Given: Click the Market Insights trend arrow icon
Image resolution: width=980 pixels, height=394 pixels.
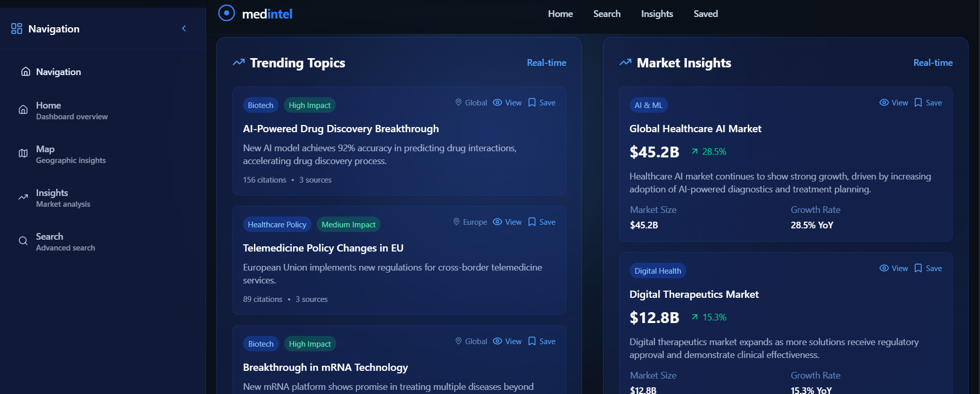Looking at the screenshot, I should [625, 62].
